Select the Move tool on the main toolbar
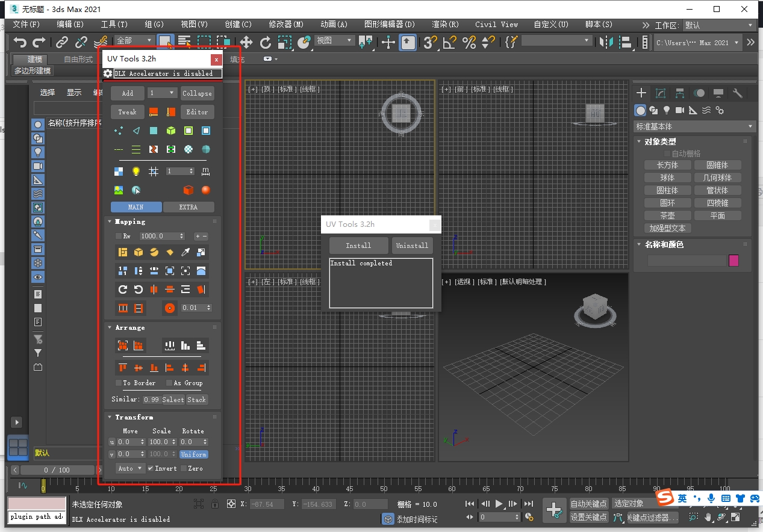The height and width of the screenshot is (532, 763). (x=246, y=43)
